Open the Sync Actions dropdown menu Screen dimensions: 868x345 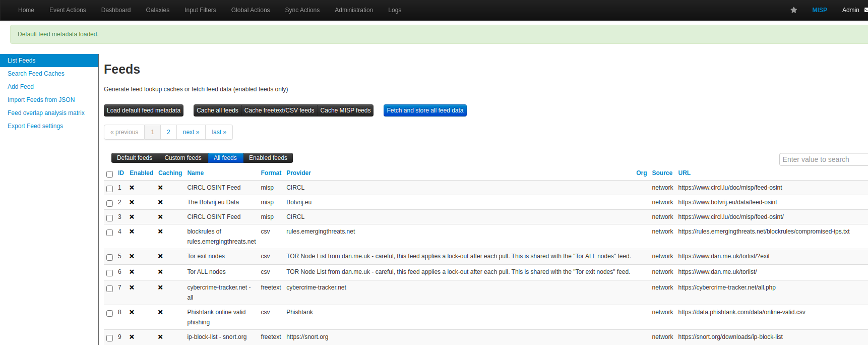302,10
